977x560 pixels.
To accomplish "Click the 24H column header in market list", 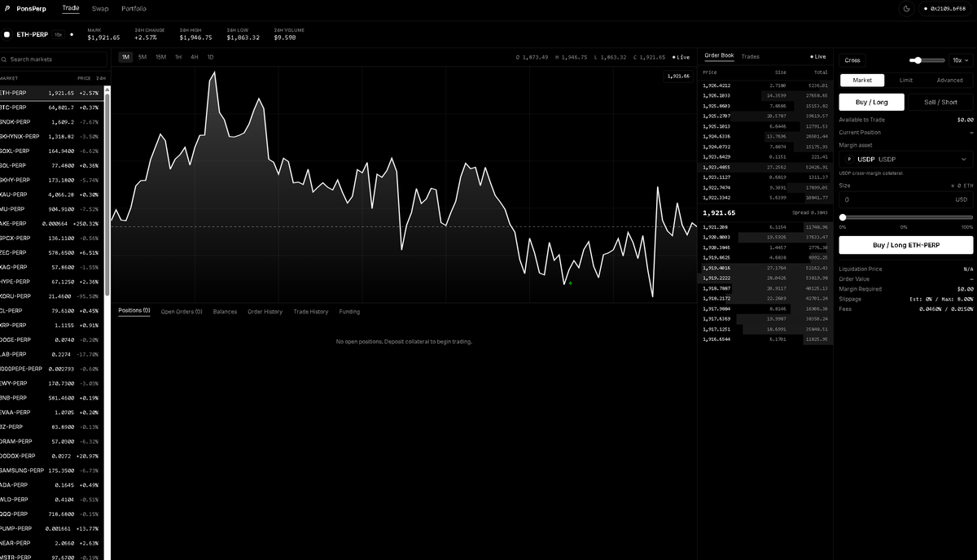I will [x=101, y=78].
